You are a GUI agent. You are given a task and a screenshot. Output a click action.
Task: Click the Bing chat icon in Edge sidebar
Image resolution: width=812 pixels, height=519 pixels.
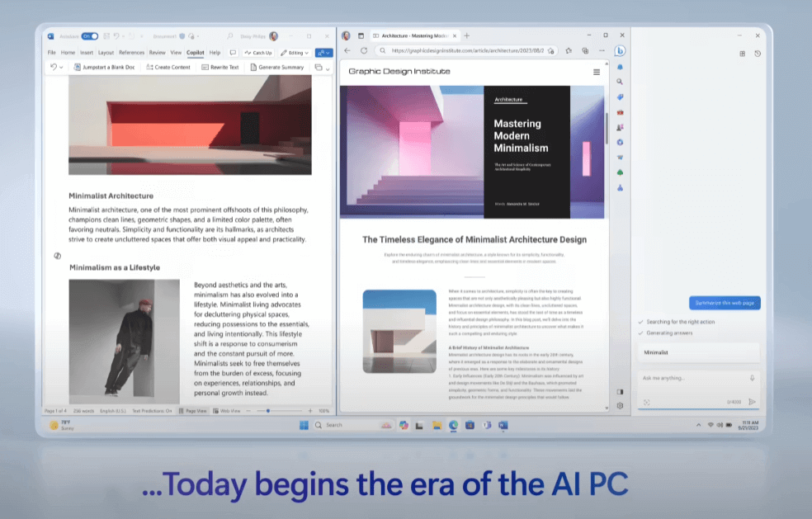(619, 50)
